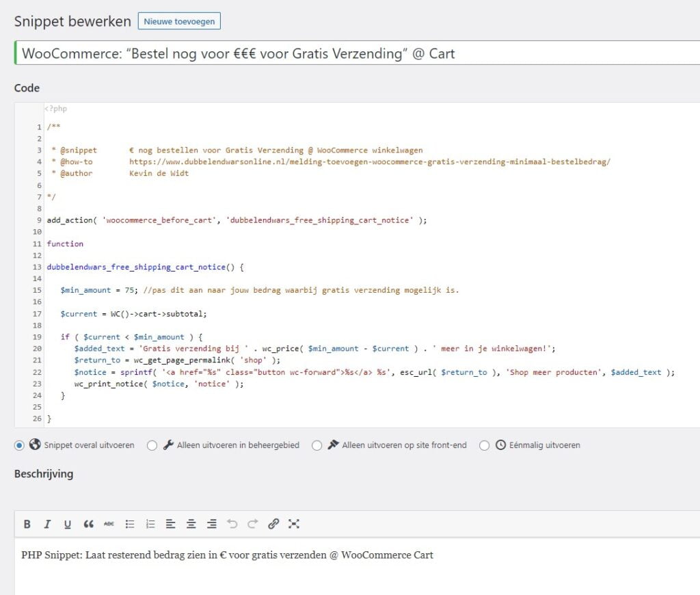The width and height of the screenshot is (700, 595).
Task: Redo the last description edit
Action: click(x=253, y=524)
